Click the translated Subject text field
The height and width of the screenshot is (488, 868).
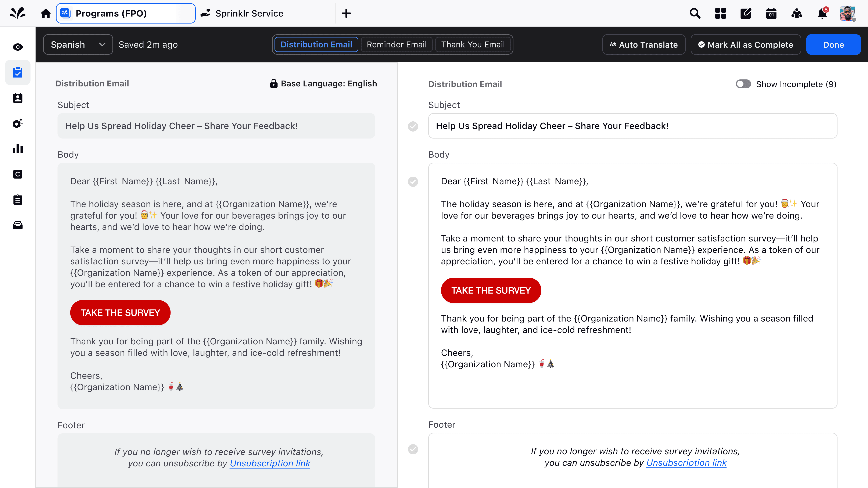[x=632, y=126]
